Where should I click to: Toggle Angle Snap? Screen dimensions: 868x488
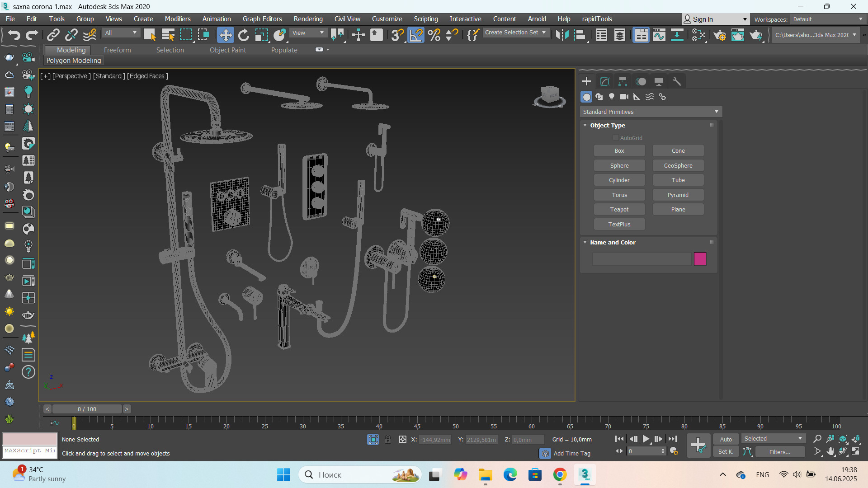[416, 35]
